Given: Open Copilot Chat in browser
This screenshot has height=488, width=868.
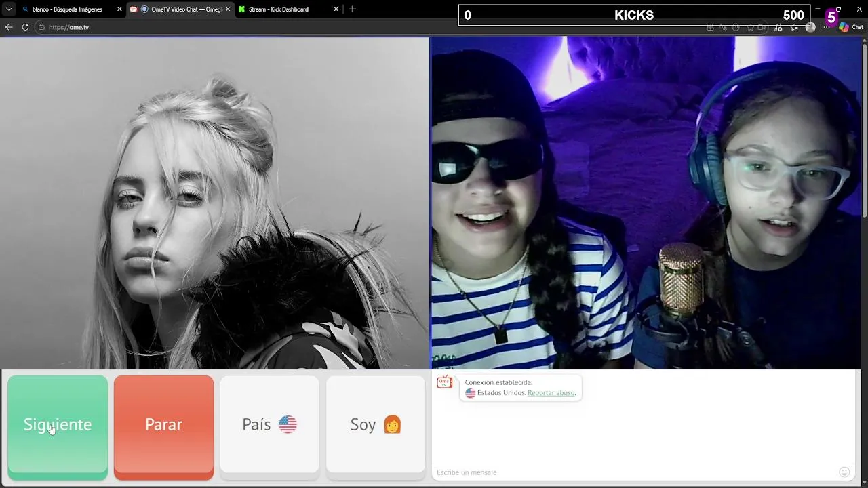Looking at the screenshot, I should [x=850, y=27].
